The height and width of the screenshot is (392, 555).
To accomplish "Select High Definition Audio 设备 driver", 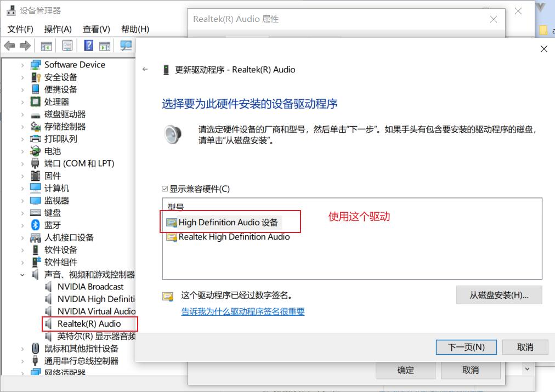I will tap(228, 222).
